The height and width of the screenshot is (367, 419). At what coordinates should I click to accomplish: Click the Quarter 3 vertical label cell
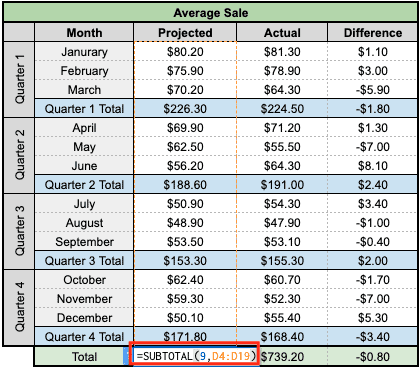pyautogui.click(x=19, y=231)
